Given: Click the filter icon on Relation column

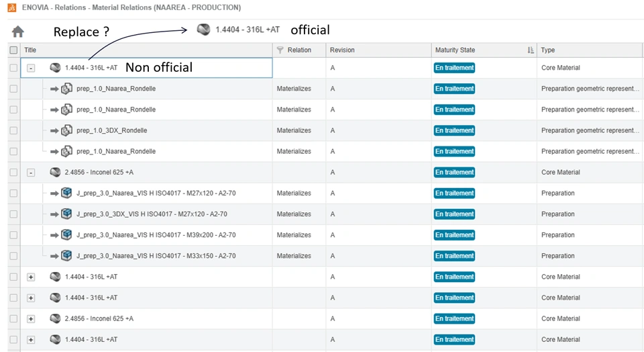Looking at the screenshot, I should click(280, 50).
